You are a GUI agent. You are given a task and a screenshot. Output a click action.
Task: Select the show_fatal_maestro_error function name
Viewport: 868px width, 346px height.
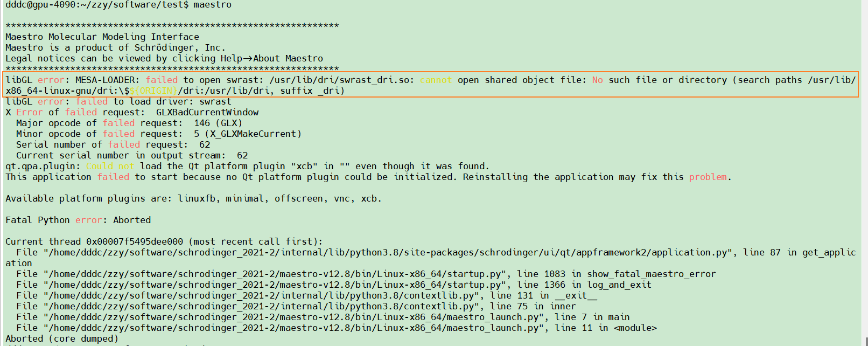click(x=652, y=274)
